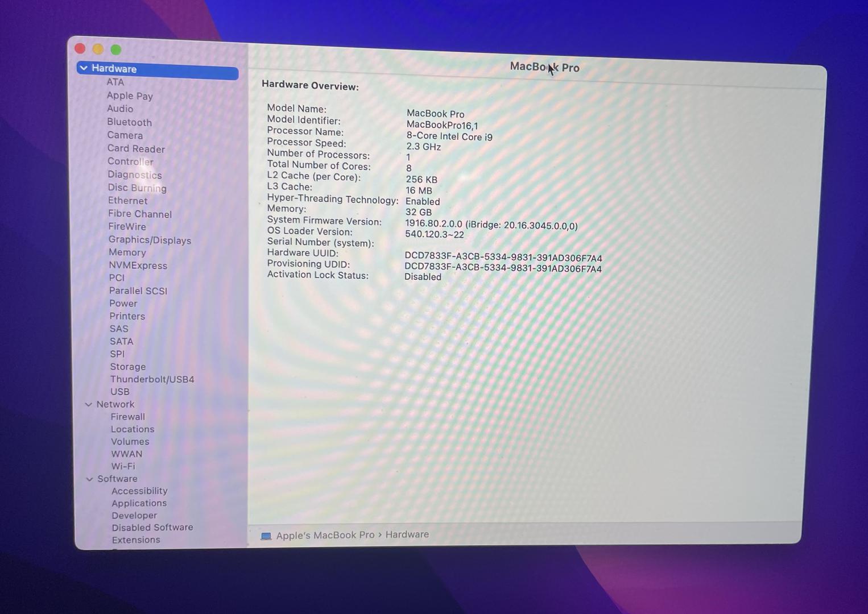
Task: Select SAS in the sidebar
Action: point(119,329)
